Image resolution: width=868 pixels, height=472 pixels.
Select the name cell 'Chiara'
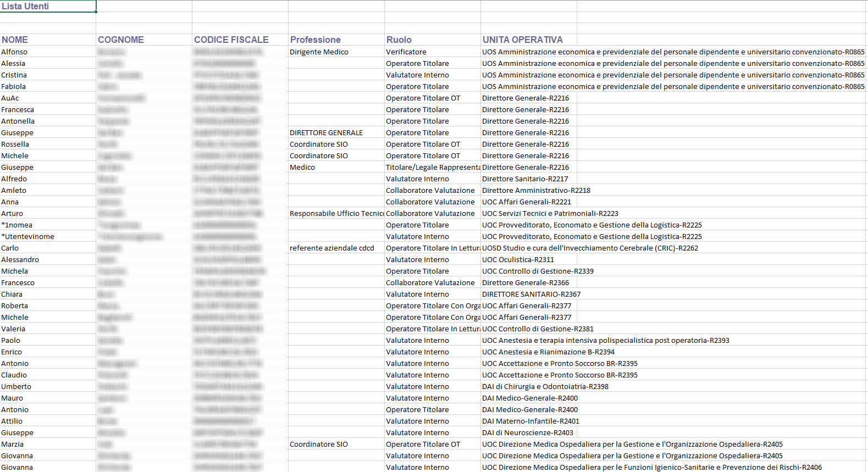pyautogui.click(x=48, y=294)
